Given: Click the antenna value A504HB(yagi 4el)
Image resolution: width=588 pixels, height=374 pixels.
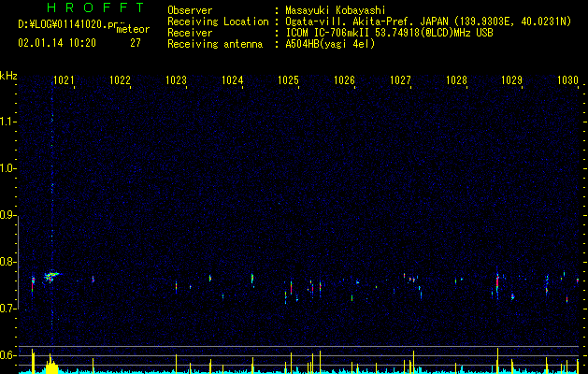Looking at the screenshot, I should pos(330,44).
